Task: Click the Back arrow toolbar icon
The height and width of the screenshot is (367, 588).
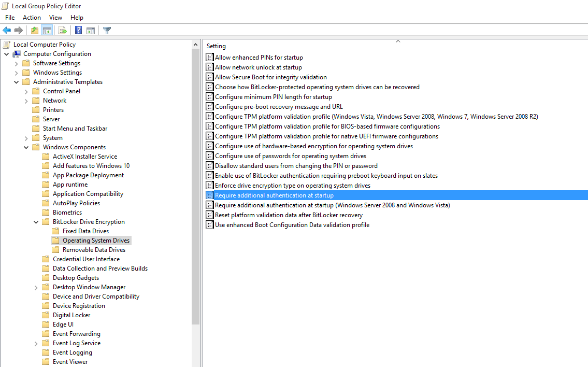Action: pos(7,31)
